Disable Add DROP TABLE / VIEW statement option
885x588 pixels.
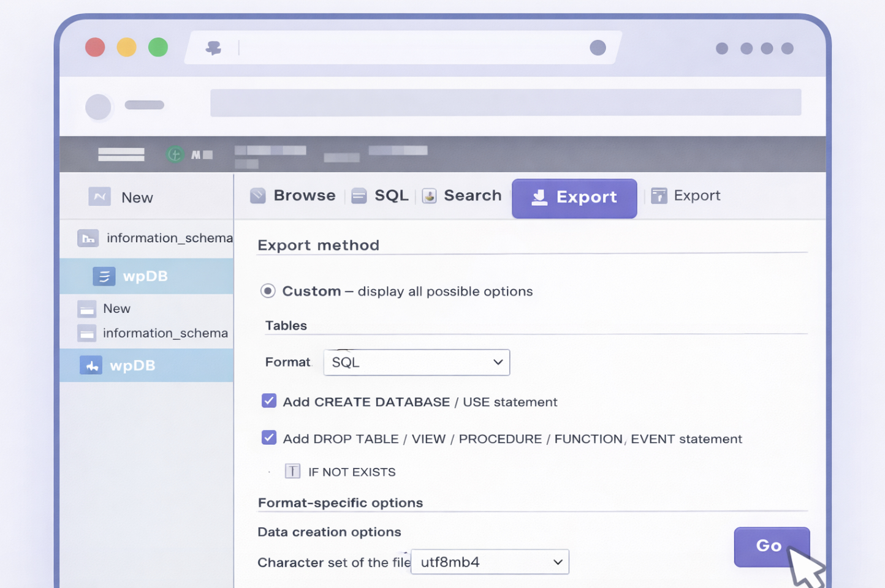[x=269, y=437]
